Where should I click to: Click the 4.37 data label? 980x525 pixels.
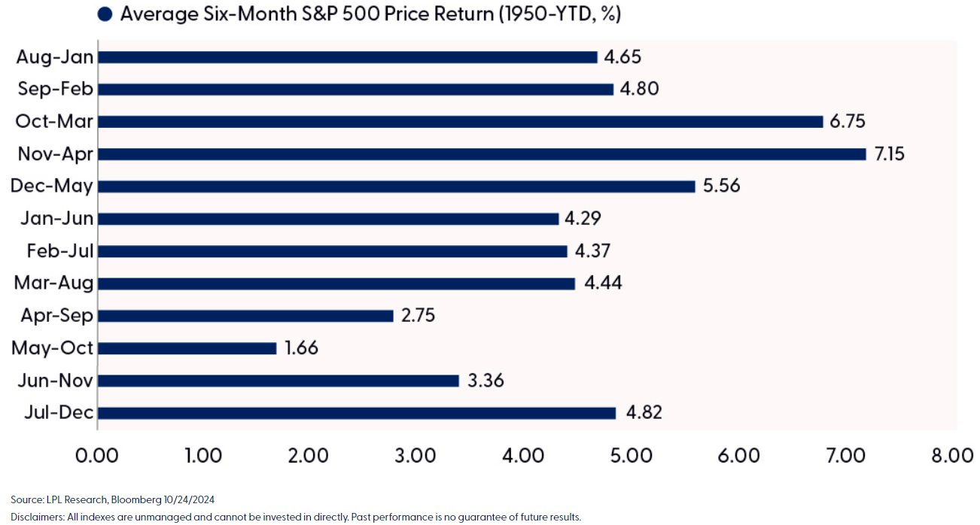(x=592, y=251)
